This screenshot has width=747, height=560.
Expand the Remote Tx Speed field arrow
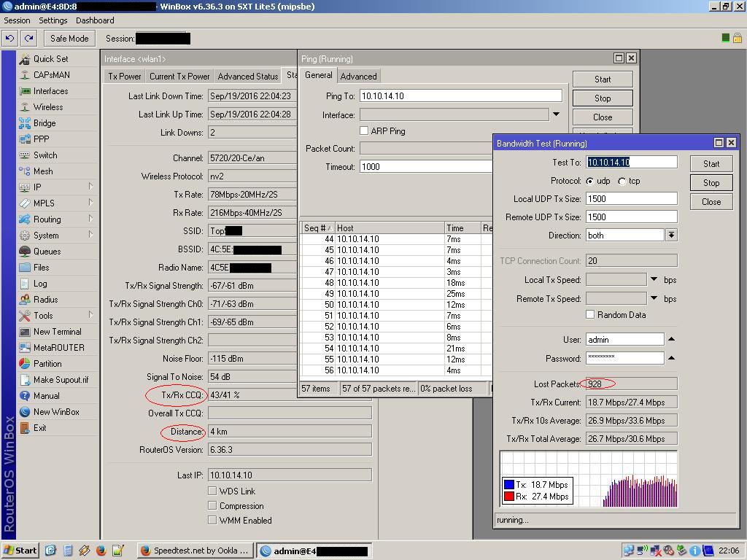point(654,298)
